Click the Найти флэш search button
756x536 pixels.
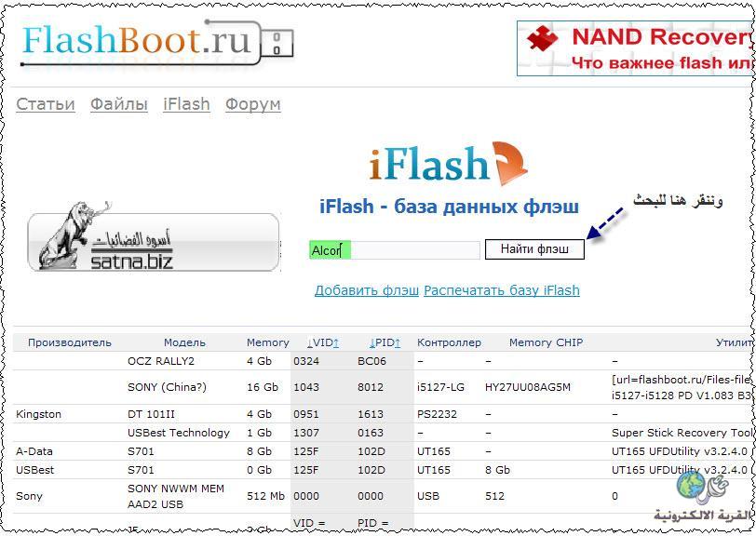pyautogui.click(x=534, y=249)
